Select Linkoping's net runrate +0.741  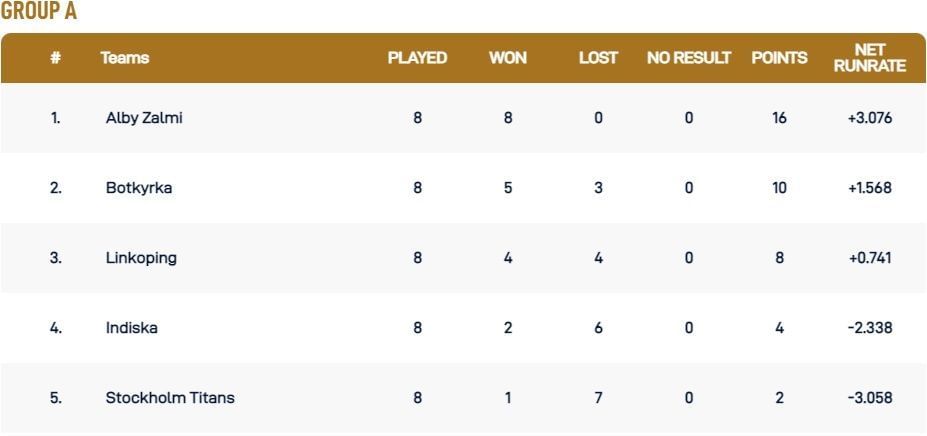pos(869,258)
